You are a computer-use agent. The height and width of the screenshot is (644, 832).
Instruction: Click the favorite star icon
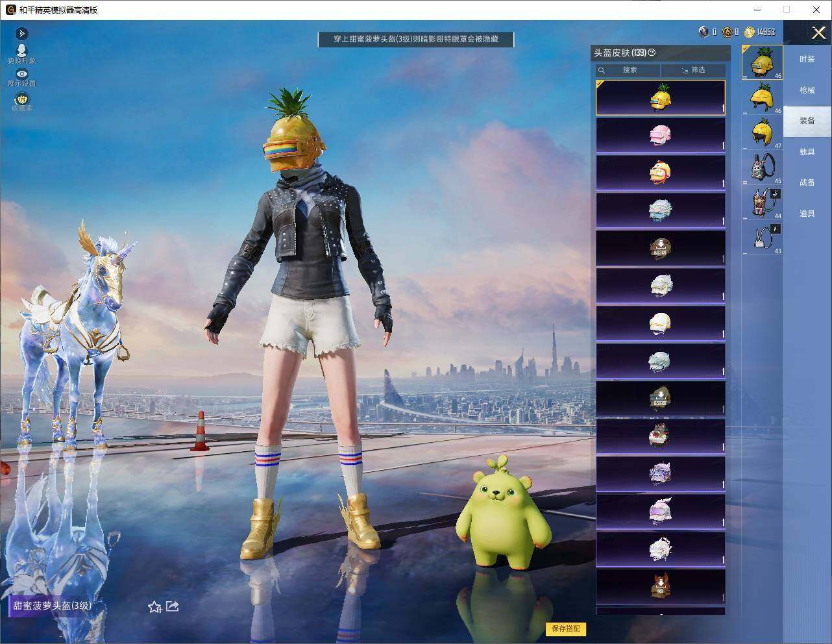pos(154,607)
